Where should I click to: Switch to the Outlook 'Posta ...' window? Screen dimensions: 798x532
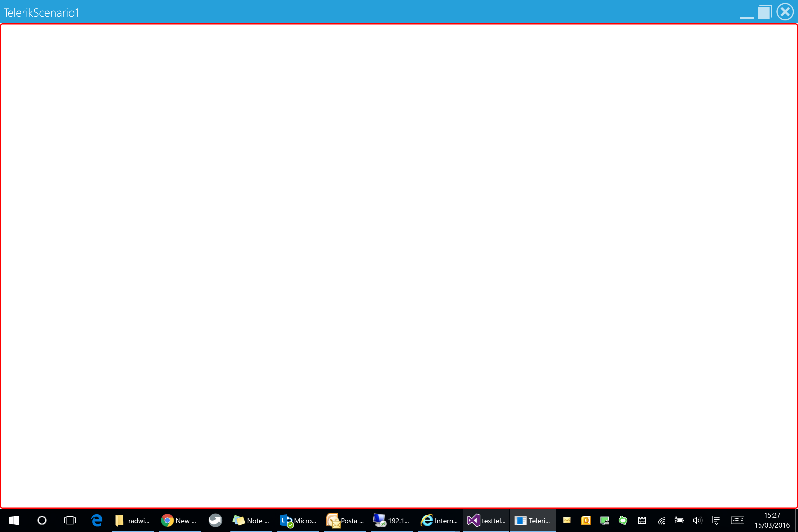(345, 520)
